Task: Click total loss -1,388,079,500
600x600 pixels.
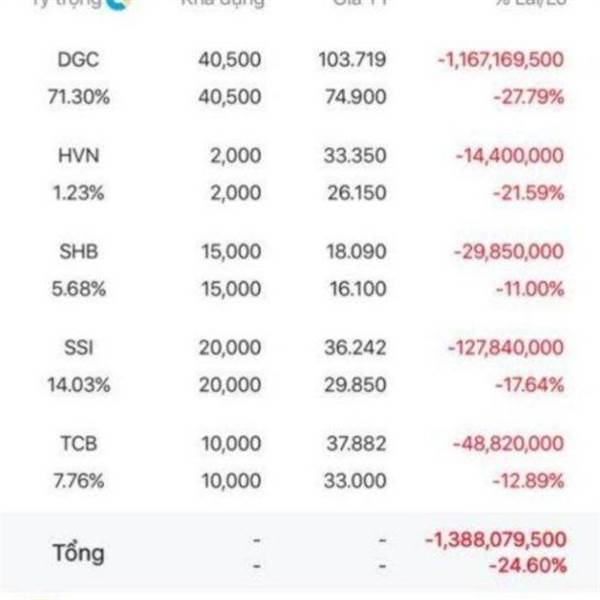Action: pos(494,540)
